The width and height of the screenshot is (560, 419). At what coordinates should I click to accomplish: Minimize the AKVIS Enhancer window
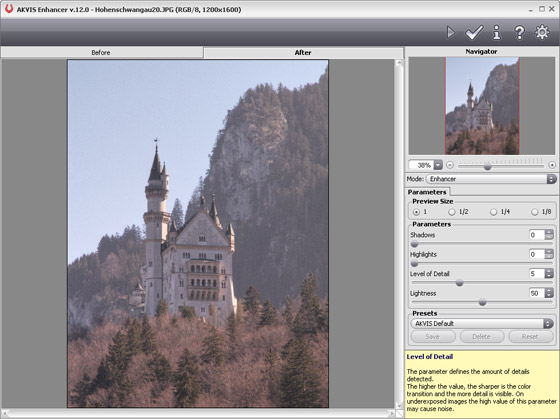[531, 9]
